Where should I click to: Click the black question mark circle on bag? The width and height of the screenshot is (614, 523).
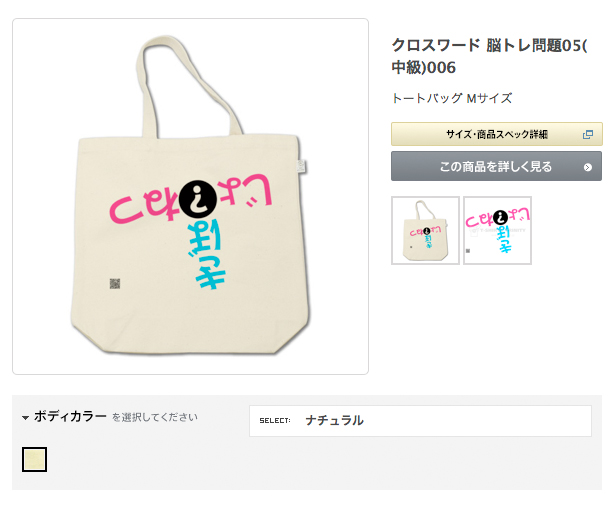coord(198,199)
